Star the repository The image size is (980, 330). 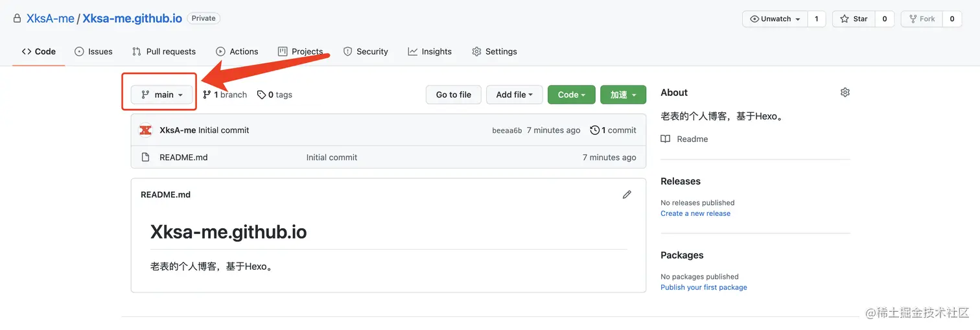(x=854, y=19)
